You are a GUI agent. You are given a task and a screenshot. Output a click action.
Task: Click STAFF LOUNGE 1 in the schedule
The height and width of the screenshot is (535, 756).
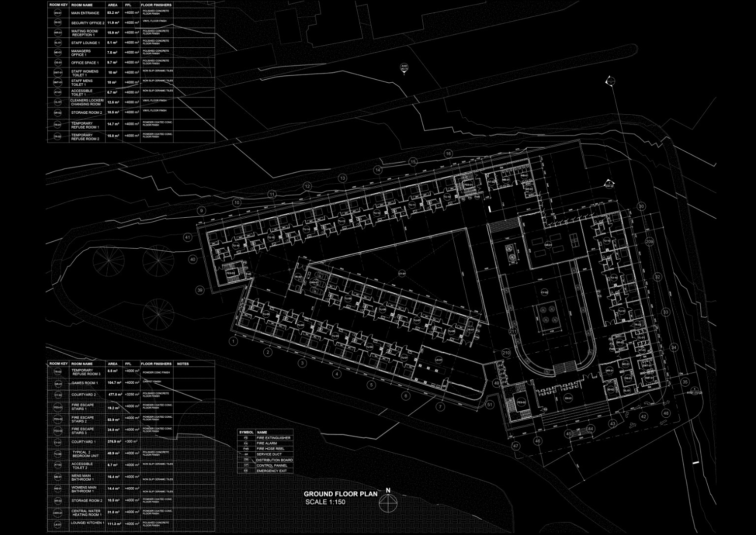coord(85,43)
